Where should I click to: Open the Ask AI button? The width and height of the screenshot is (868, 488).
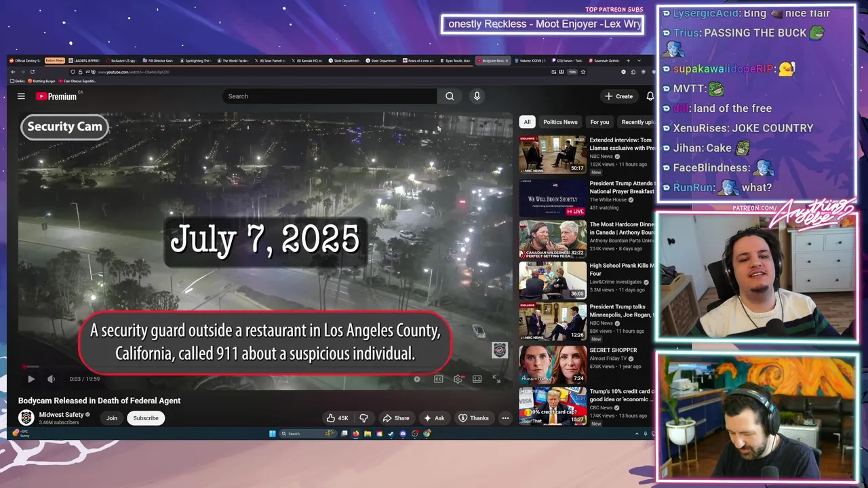coord(434,418)
